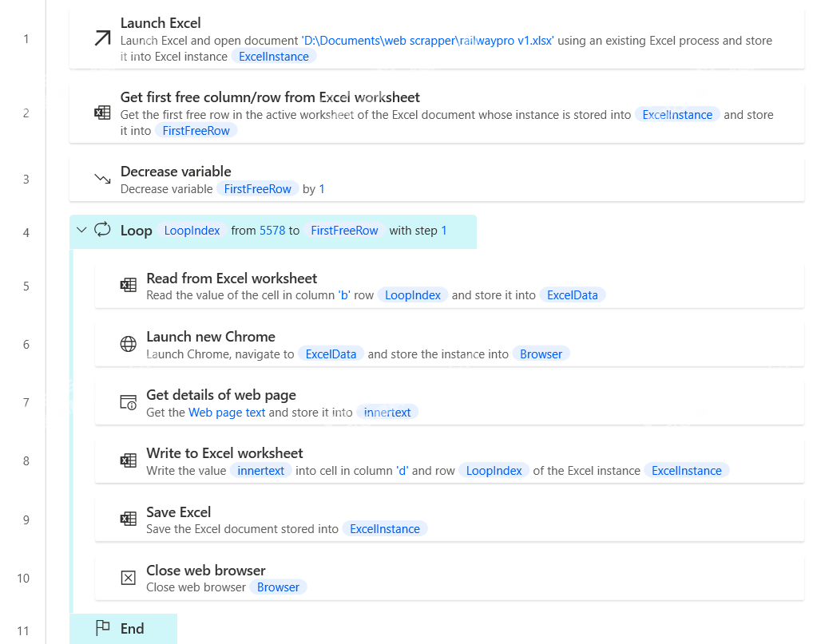Select the Decrease variable action title
Image resolution: width=813 pixels, height=644 pixels.
click(176, 171)
